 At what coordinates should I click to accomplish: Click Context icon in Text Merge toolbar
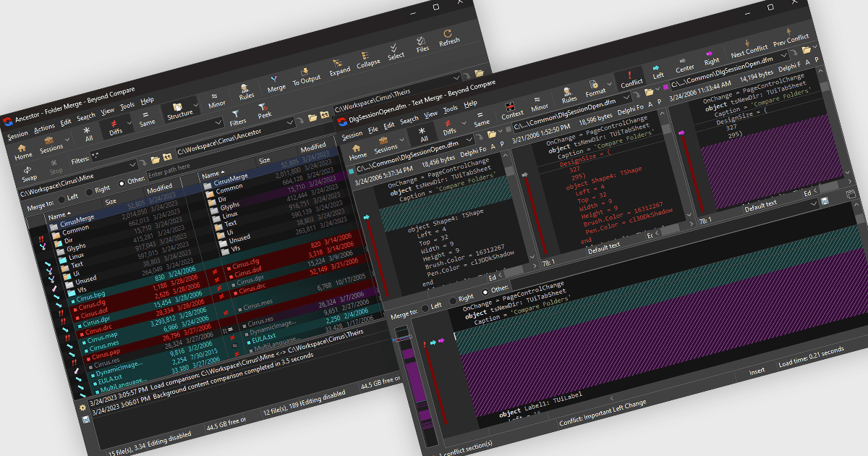[x=510, y=107]
